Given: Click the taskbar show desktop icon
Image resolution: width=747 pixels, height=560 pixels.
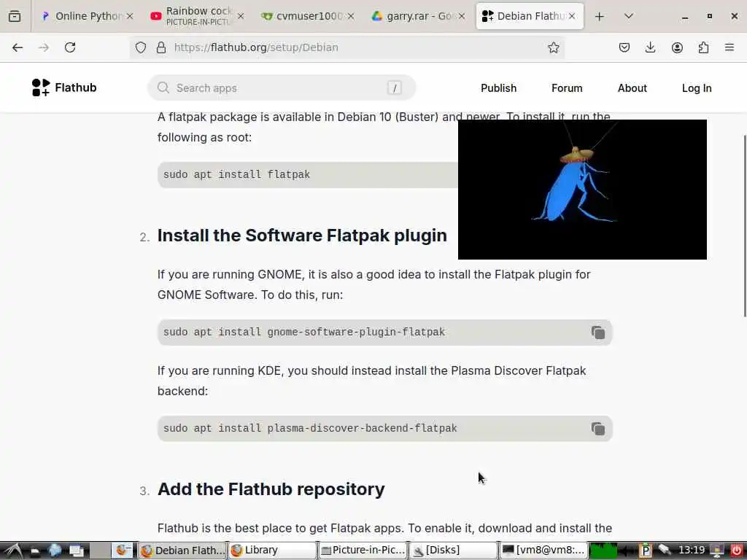Looking at the screenshot, I should 76,551.
